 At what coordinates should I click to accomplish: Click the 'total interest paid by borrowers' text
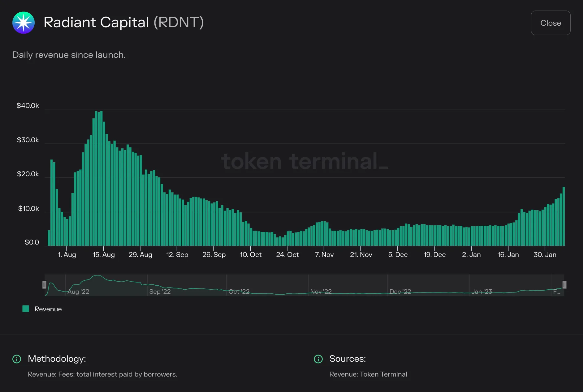pyautogui.click(x=126, y=374)
